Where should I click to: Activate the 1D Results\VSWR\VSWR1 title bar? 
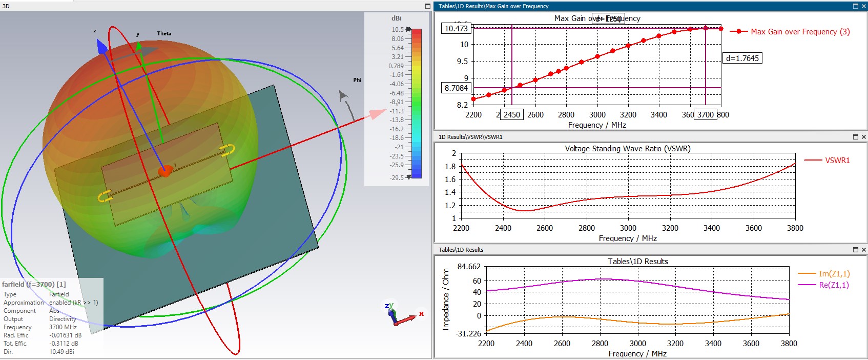[x=651, y=137]
